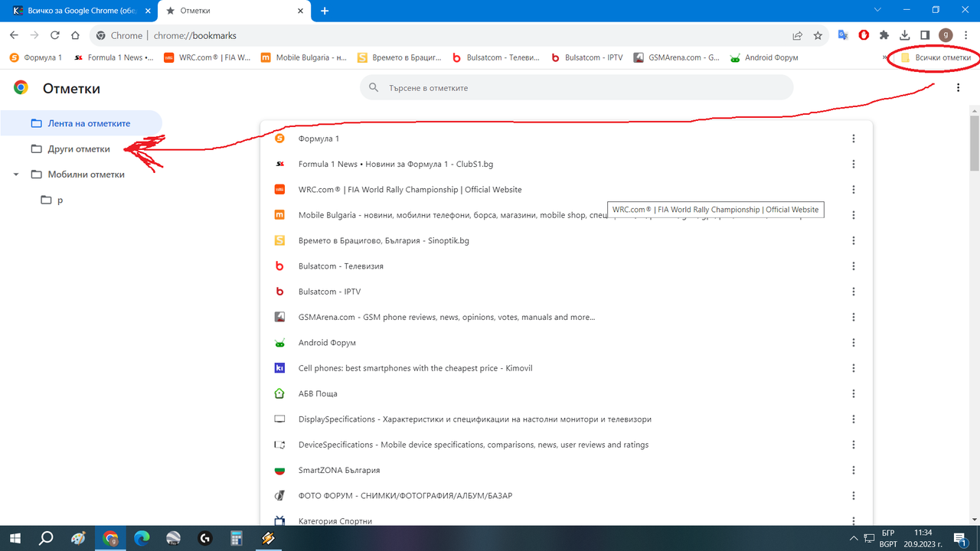980x551 pixels.
Task: Open more actions for Bulsatcom - IPTV row
Action: [x=854, y=292]
